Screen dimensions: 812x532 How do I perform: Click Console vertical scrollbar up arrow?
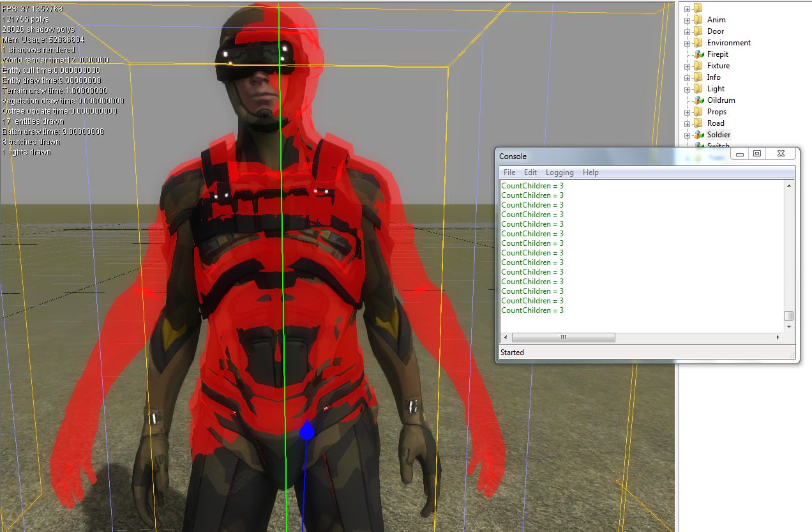[789, 186]
